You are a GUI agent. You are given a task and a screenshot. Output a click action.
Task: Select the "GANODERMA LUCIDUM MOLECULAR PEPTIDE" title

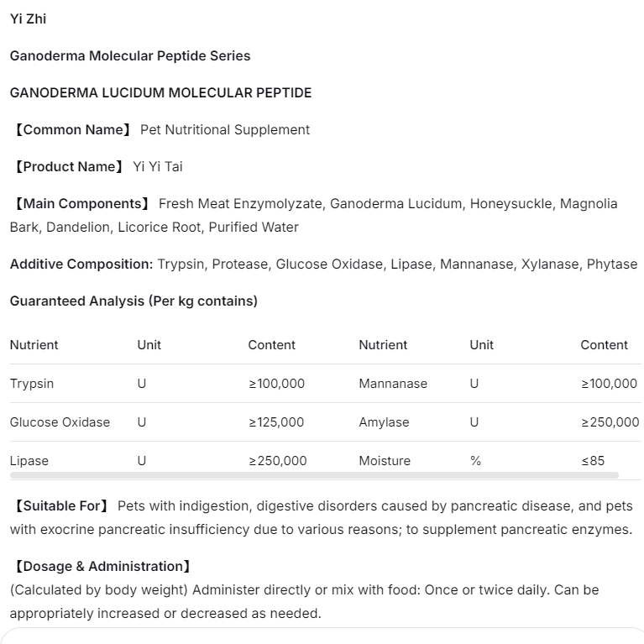tap(160, 92)
